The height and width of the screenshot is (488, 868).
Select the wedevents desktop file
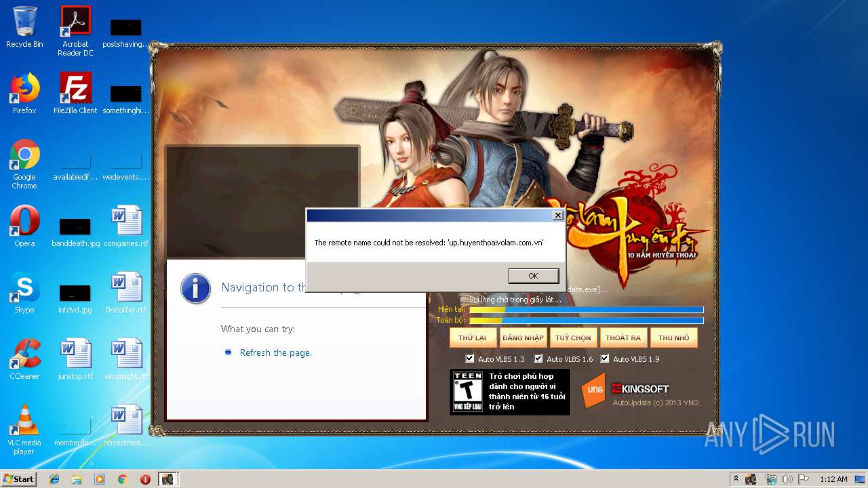(126, 167)
